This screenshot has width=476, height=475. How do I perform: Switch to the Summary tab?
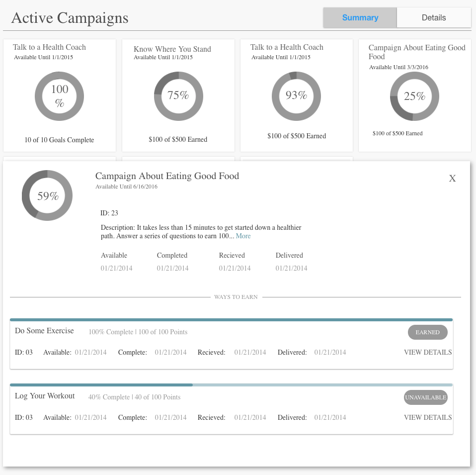360,17
